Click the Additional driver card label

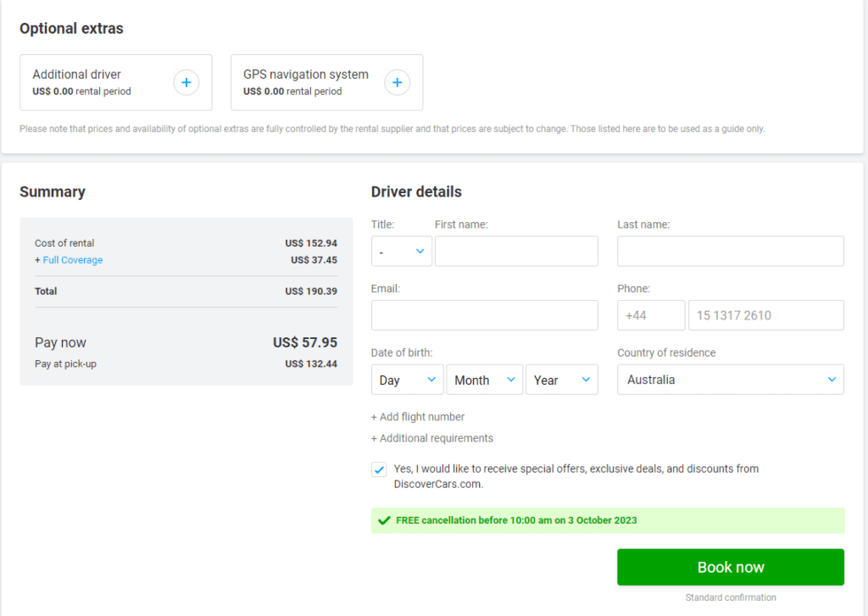[76, 75]
